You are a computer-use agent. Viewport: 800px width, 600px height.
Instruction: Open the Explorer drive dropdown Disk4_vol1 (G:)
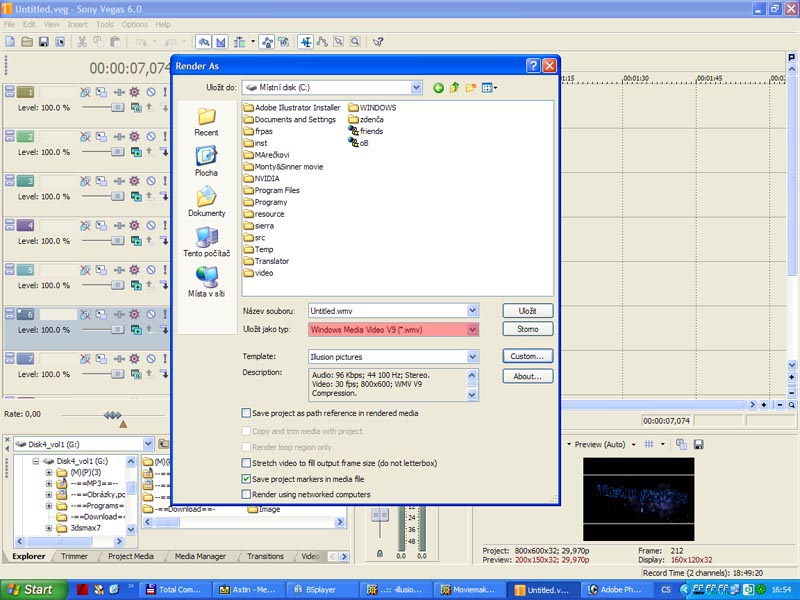148,444
